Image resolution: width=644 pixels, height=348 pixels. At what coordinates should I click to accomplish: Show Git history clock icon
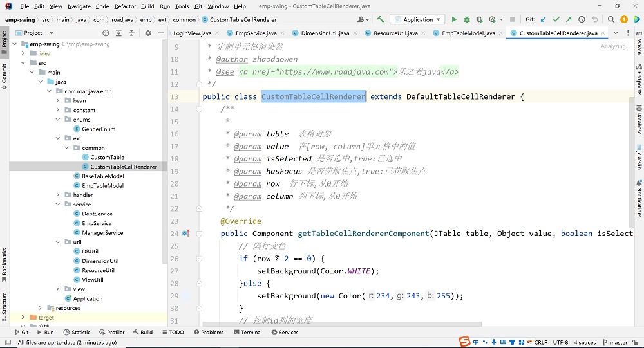pos(582,19)
